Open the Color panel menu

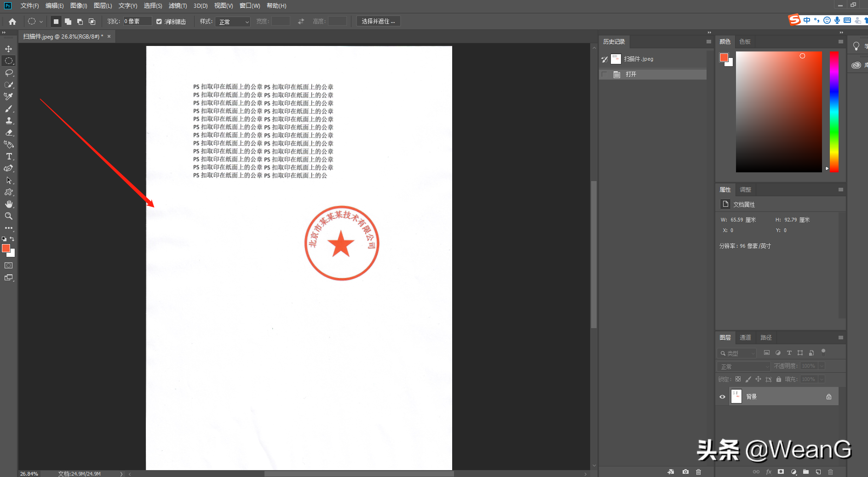point(841,41)
